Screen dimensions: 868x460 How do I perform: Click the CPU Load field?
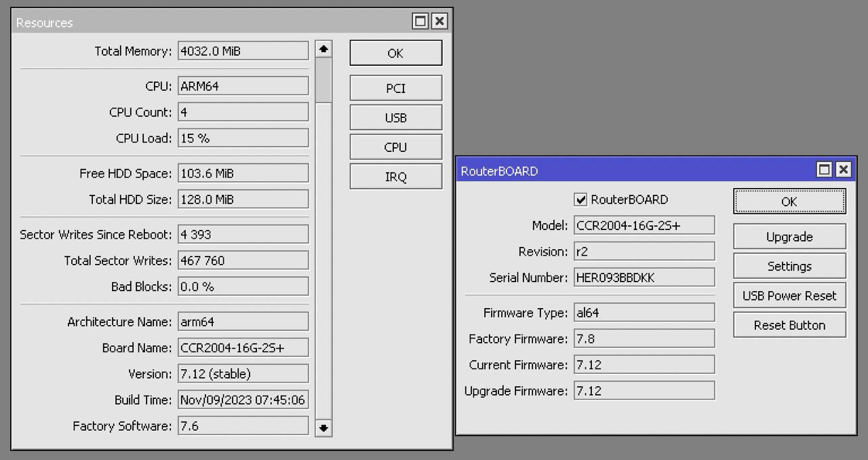[243, 138]
